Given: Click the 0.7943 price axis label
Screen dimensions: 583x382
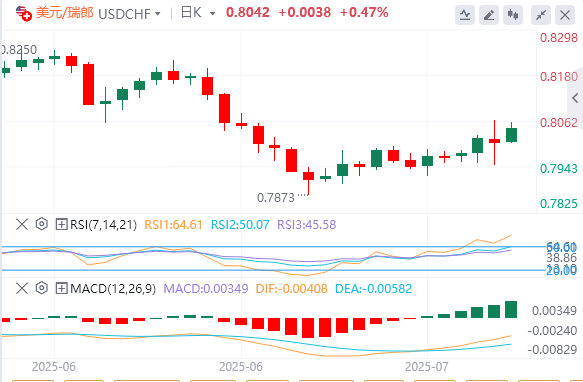Looking at the screenshot, I should [x=559, y=168].
